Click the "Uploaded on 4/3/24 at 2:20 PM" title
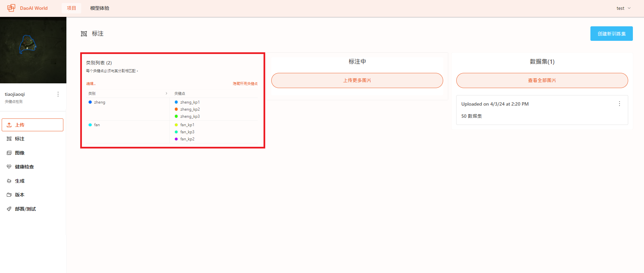 [x=495, y=104]
